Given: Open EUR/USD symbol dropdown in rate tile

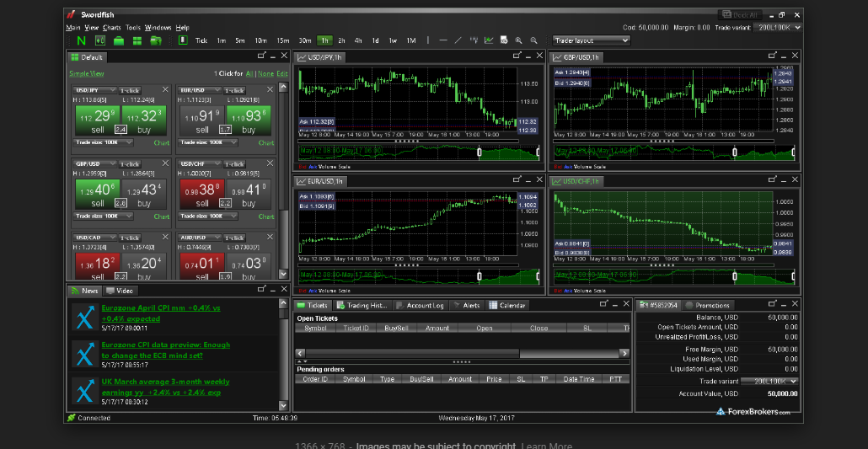Looking at the screenshot, I should [x=200, y=90].
